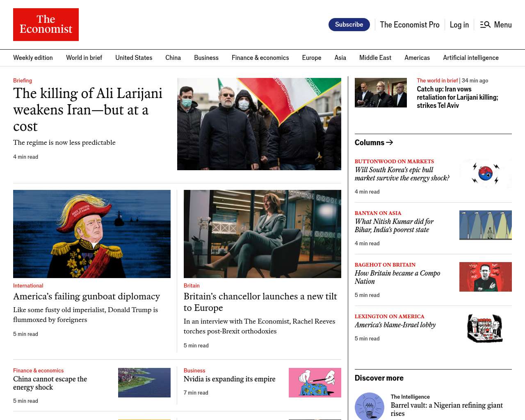The height and width of the screenshot is (420, 525).
Task: Click The Economist red logo
Action: click(46, 25)
